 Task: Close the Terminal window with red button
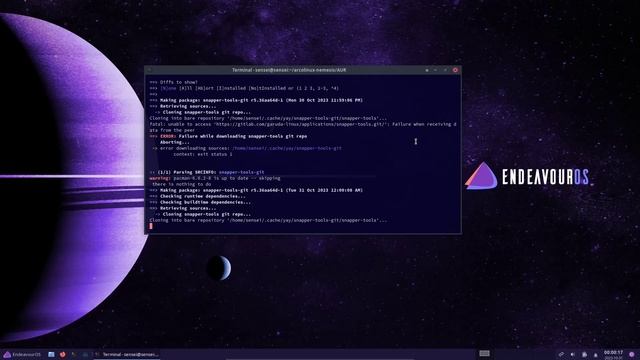click(455, 70)
